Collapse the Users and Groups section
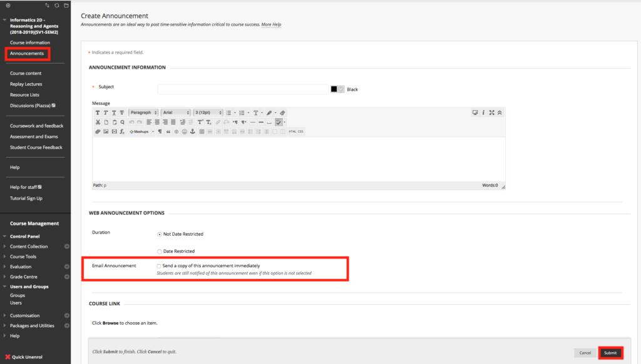Viewport: 641px width, 364px height. pos(4,287)
